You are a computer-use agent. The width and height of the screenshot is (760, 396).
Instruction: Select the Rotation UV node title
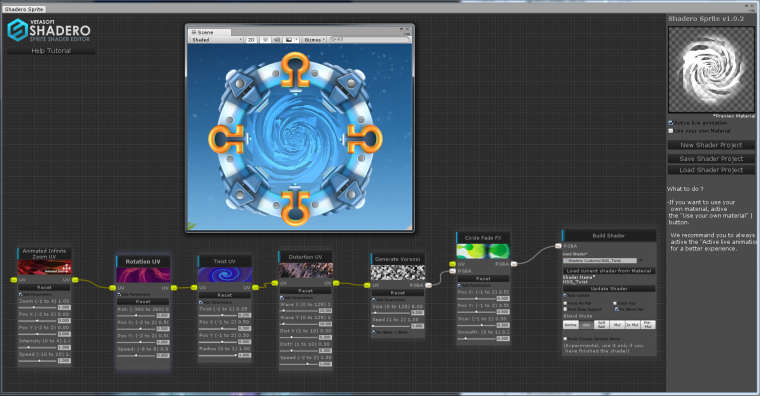coord(142,262)
